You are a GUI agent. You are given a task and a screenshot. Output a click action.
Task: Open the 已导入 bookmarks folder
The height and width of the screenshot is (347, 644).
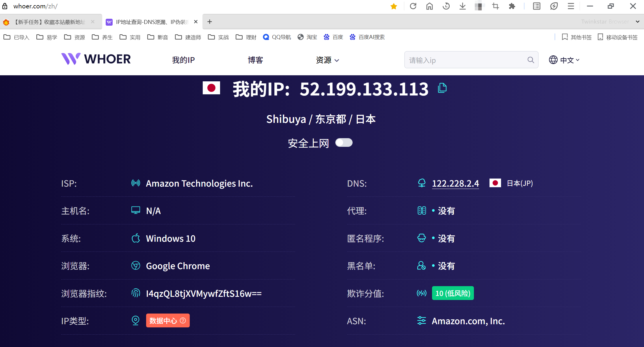(16, 37)
